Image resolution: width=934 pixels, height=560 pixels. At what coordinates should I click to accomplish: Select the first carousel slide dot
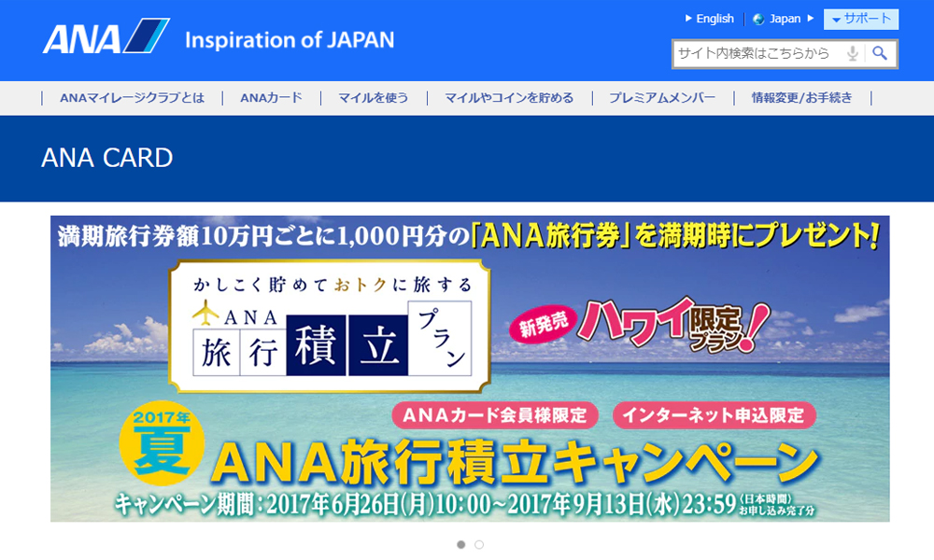coord(461,544)
